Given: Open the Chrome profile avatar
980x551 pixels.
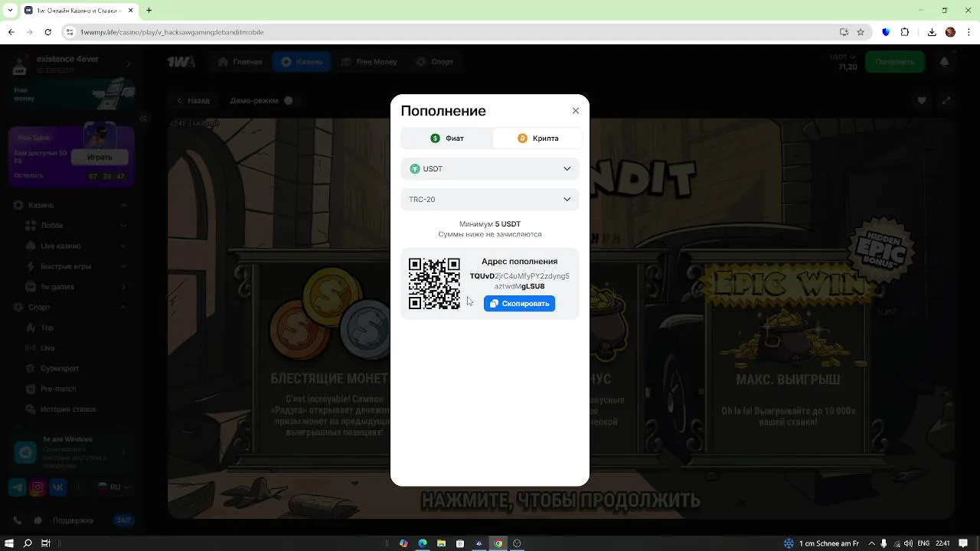Looking at the screenshot, I should click(950, 32).
